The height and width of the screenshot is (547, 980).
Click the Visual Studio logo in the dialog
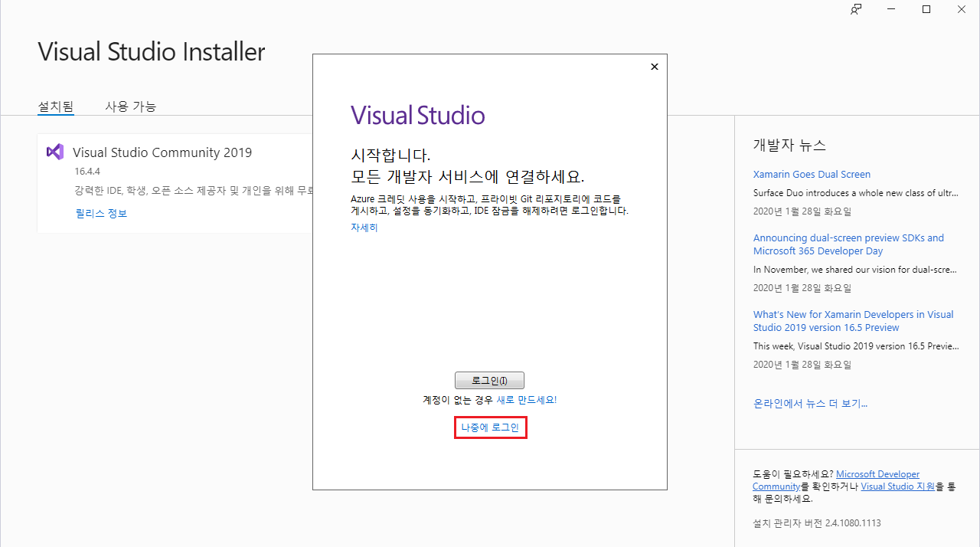click(x=418, y=116)
